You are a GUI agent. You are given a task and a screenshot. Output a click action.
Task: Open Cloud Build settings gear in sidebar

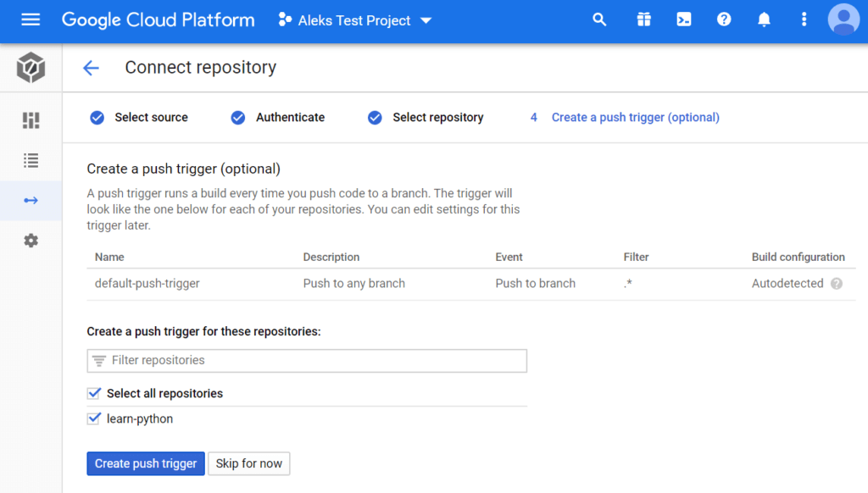coord(31,241)
